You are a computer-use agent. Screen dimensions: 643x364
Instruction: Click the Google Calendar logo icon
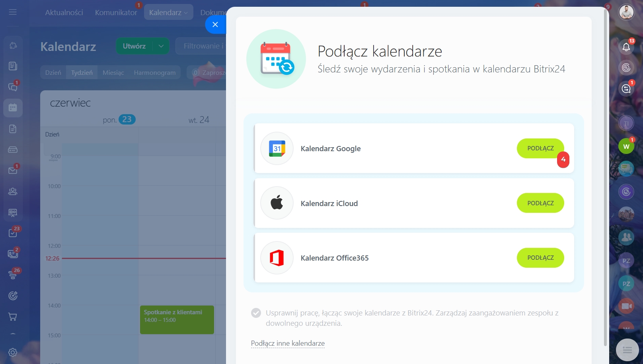click(277, 148)
